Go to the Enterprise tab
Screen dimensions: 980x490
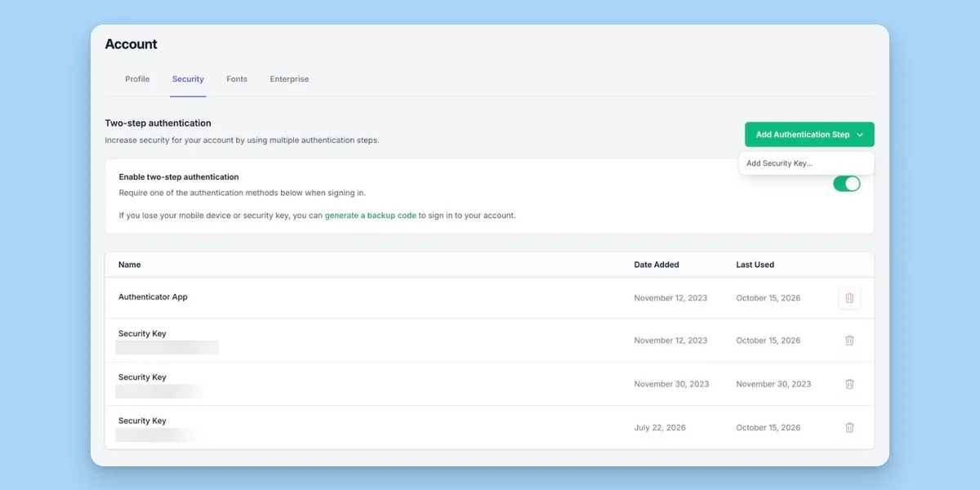tap(289, 79)
